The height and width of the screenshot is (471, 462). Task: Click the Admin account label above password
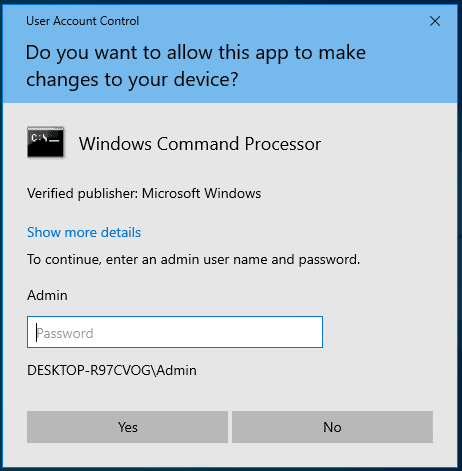tap(47, 295)
